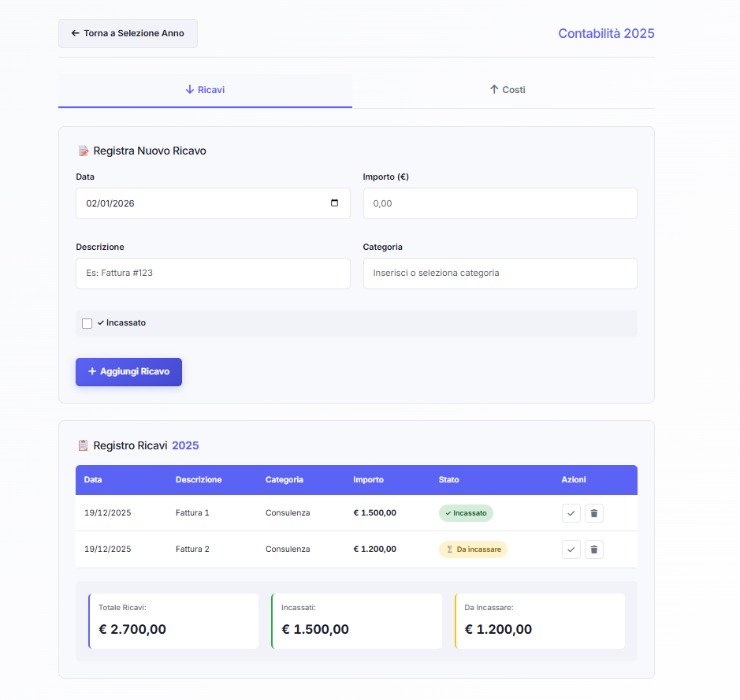Click the checkmark action icon for Fattura 1

[571, 513]
